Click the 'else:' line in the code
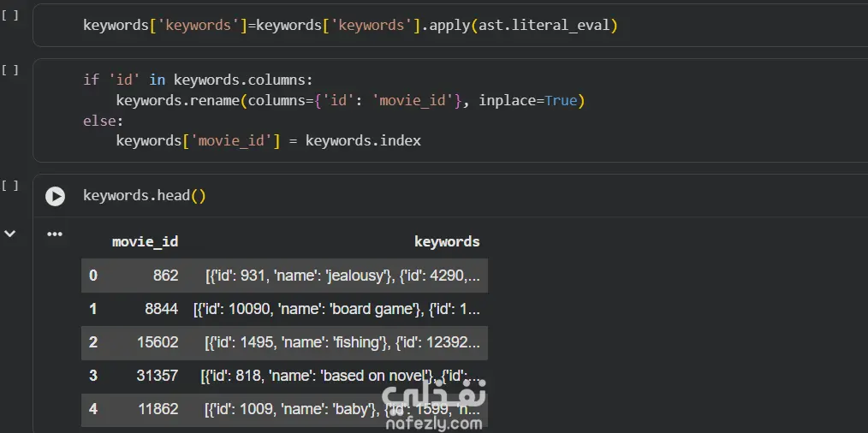This screenshot has width=868, height=433. pyautogui.click(x=104, y=121)
